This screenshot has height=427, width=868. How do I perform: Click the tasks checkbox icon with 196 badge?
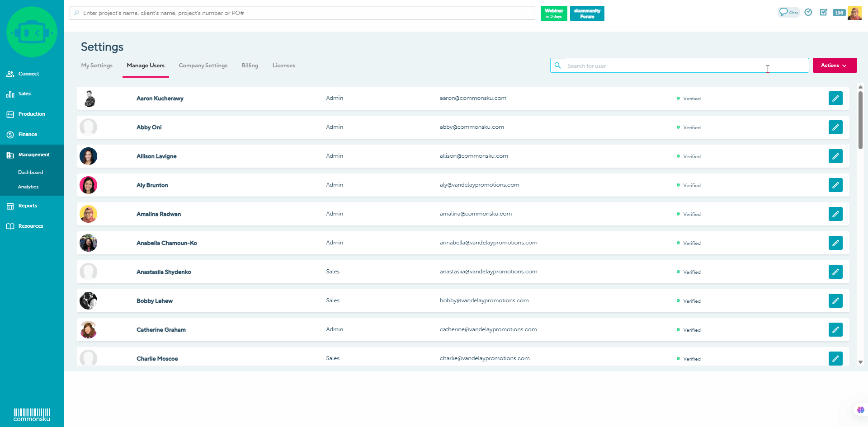click(x=824, y=12)
